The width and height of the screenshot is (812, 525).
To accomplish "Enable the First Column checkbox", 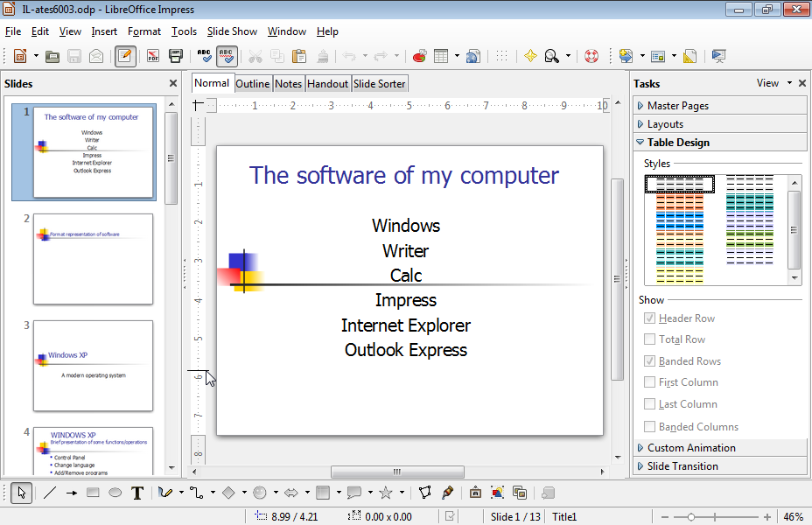I will 649,382.
